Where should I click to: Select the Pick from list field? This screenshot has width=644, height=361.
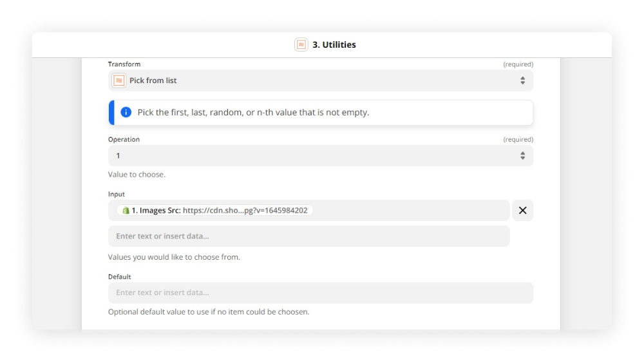coord(321,81)
